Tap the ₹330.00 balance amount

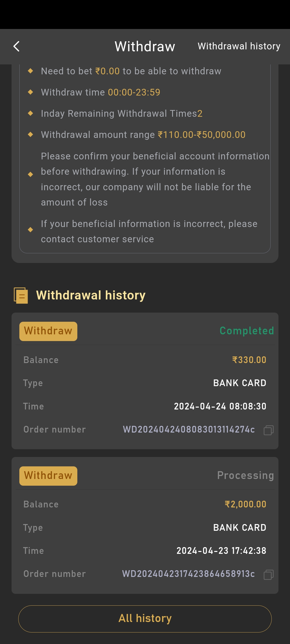[249, 360]
